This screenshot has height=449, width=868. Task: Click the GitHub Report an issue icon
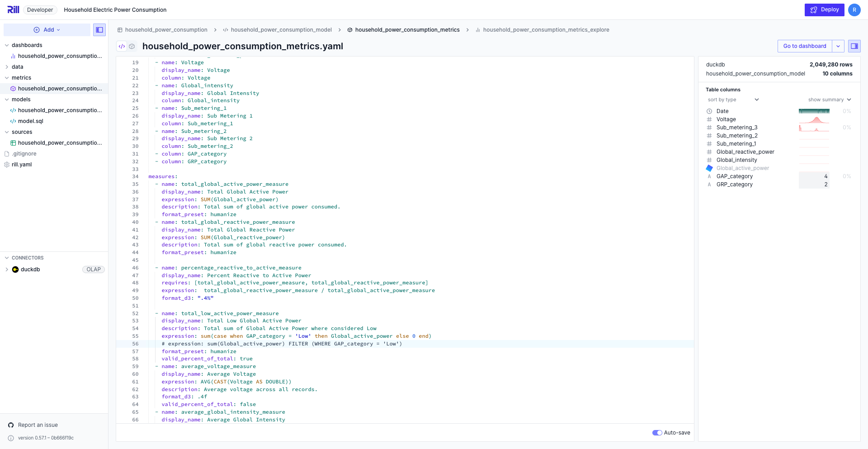11,425
